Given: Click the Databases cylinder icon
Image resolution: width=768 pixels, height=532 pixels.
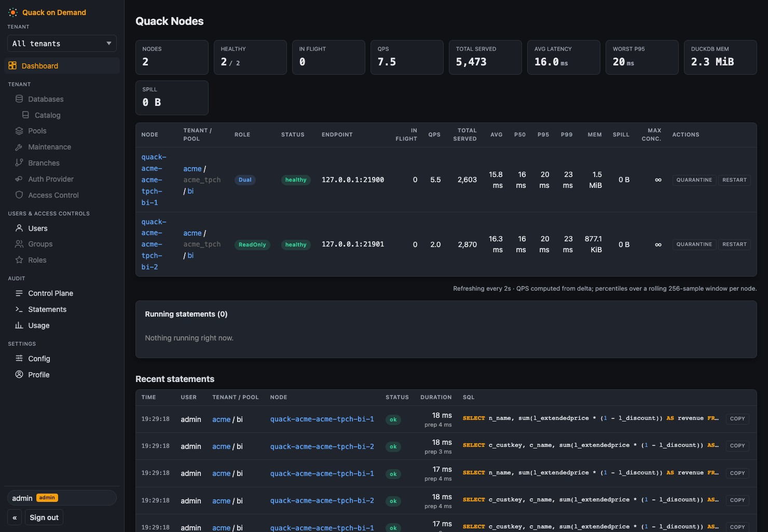Looking at the screenshot, I should coord(19,99).
